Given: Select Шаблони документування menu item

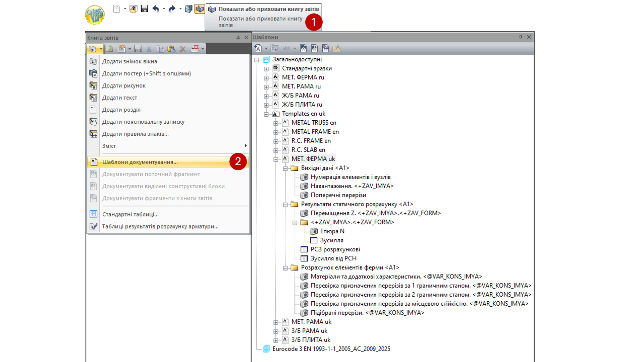Looking at the screenshot, I should (x=140, y=162).
